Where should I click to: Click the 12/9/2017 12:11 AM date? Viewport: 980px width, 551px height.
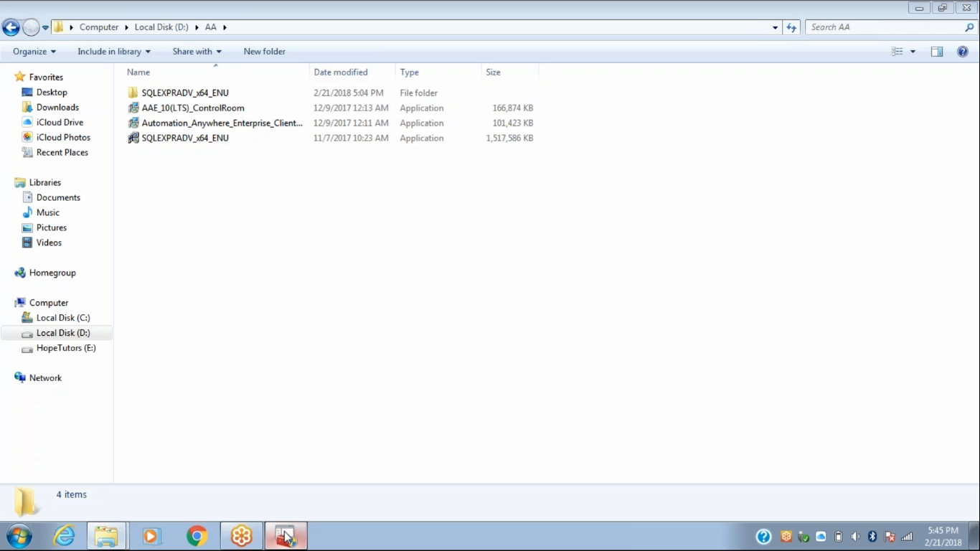click(x=351, y=123)
